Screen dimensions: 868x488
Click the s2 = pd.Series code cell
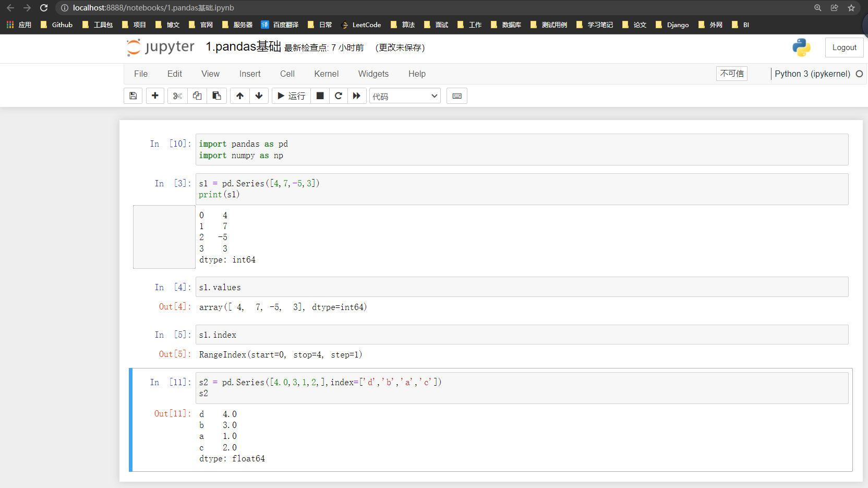(x=522, y=388)
